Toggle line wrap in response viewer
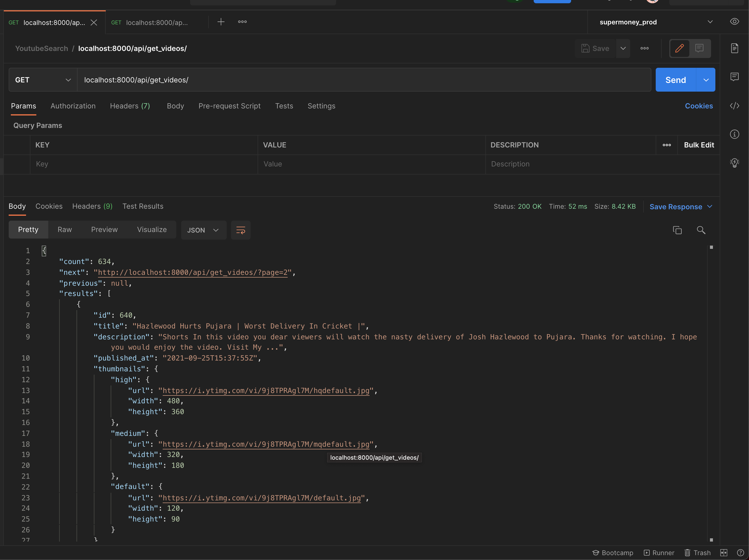This screenshot has width=749, height=560. pos(241,230)
